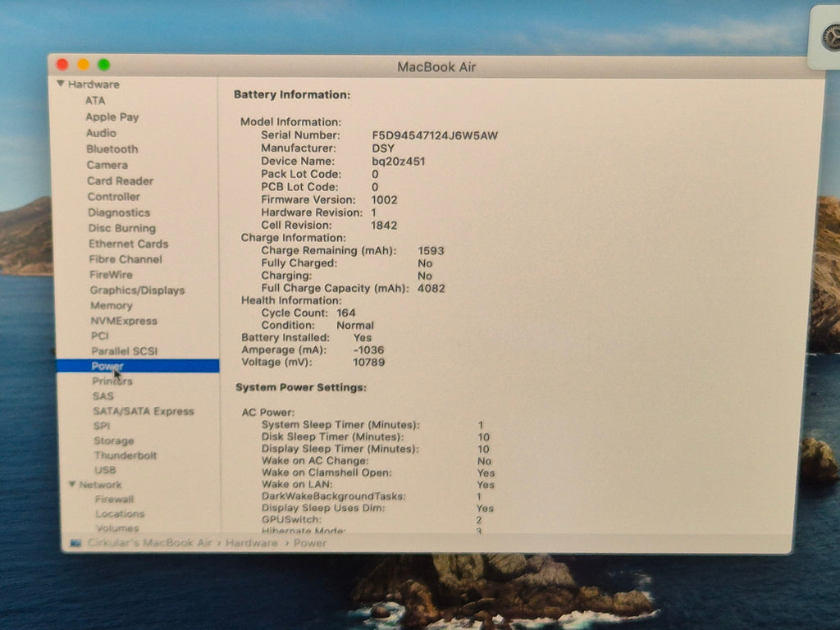Screen dimensions: 840x630
Task: Click DarkWakeBackgroundTasks label
Action: click(333, 496)
